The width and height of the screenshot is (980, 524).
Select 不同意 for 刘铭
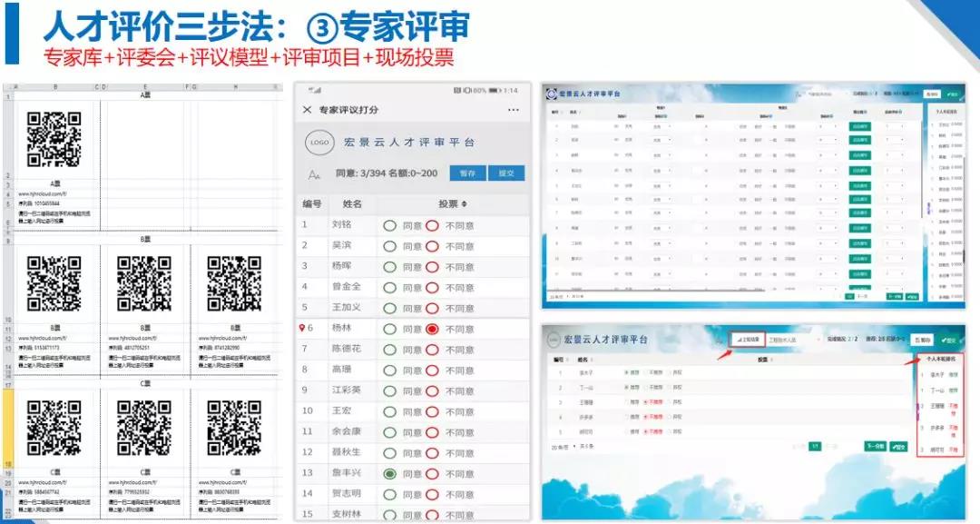tap(432, 226)
